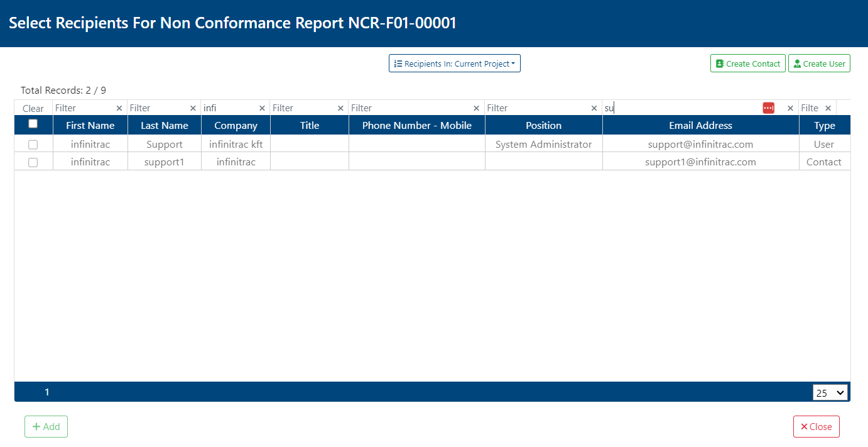Click the red icon in Email filter

pos(769,108)
